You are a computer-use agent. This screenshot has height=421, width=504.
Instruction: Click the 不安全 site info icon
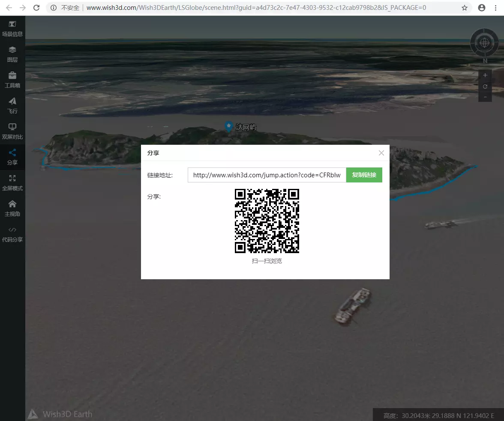(x=54, y=8)
